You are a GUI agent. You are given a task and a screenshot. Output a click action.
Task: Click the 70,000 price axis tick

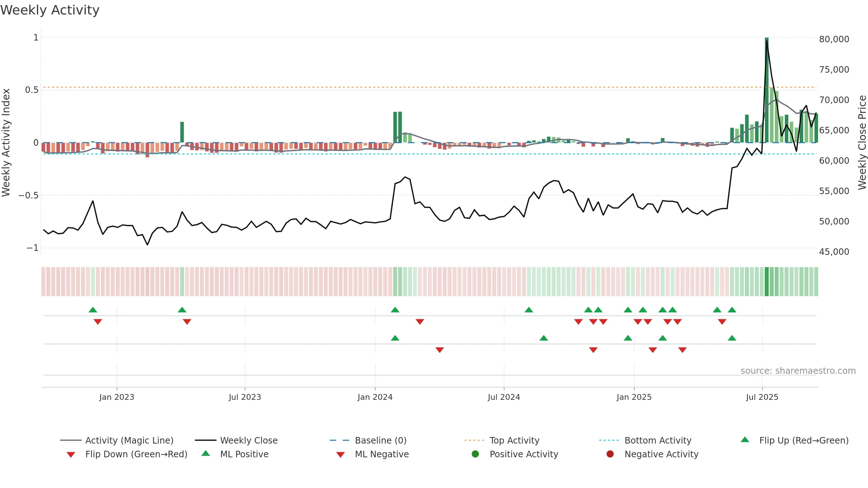pyautogui.click(x=834, y=100)
